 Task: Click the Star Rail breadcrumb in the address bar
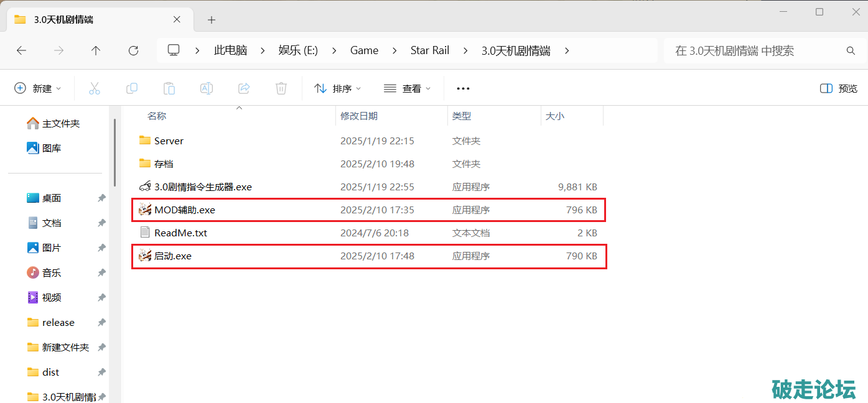click(429, 51)
